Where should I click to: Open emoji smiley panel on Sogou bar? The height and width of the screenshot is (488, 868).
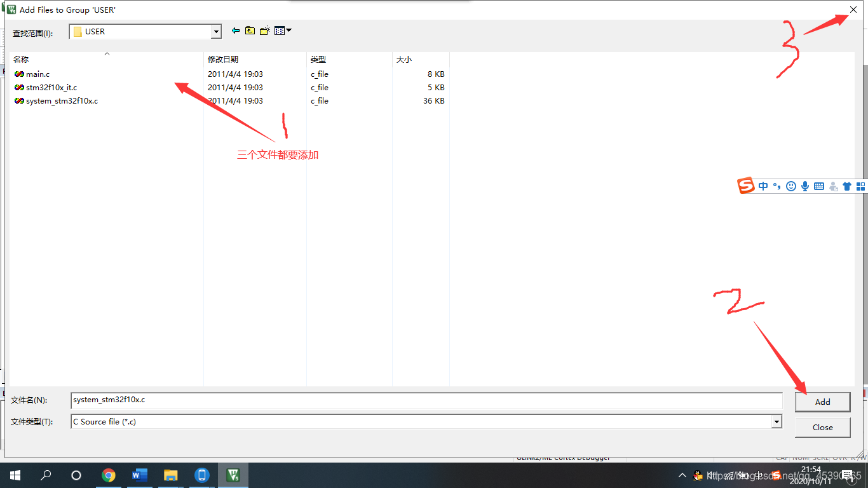(x=791, y=186)
